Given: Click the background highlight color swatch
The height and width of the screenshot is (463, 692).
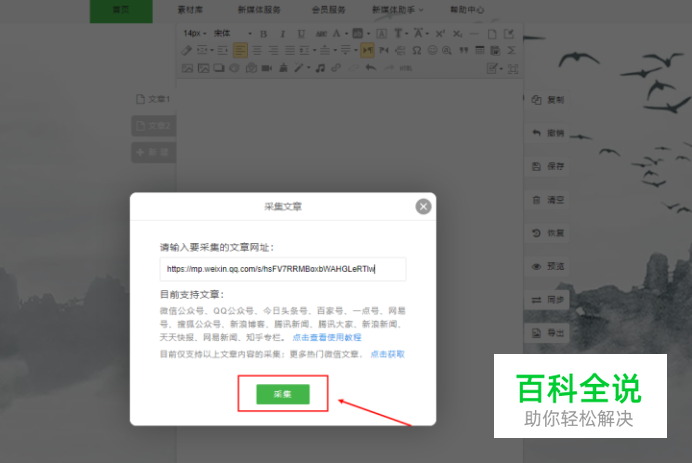Looking at the screenshot, I should click(358, 34).
